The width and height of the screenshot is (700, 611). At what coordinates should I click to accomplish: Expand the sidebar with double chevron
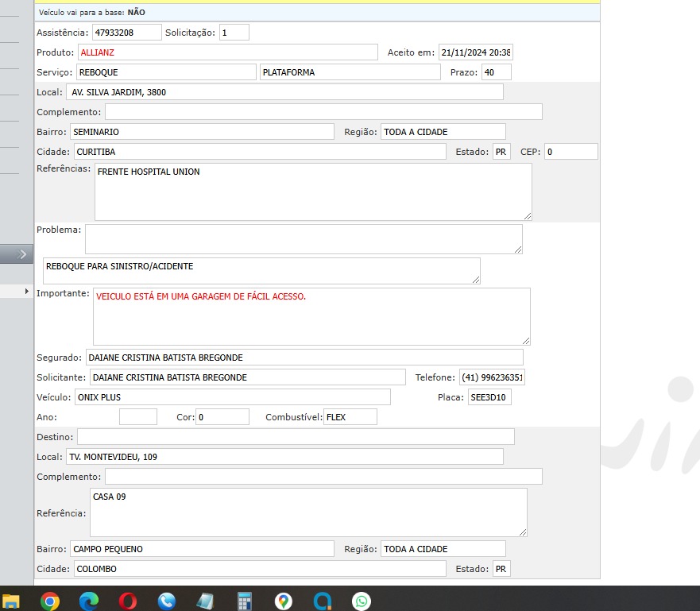click(x=22, y=254)
